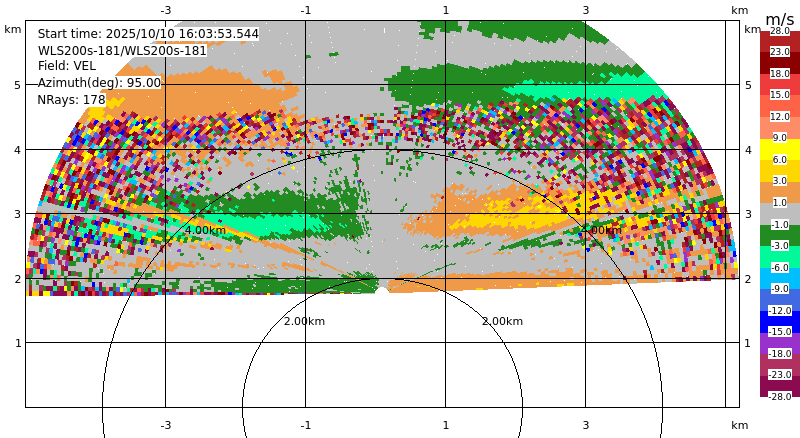The height and width of the screenshot is (438, 800).
Task: Click the left axis 2 tick label
Action: [18, 279]
